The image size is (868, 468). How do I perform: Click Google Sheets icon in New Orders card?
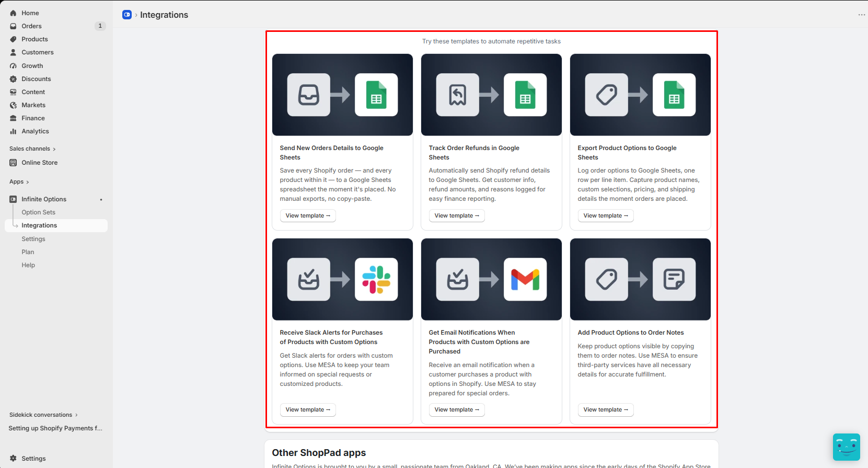376,95
